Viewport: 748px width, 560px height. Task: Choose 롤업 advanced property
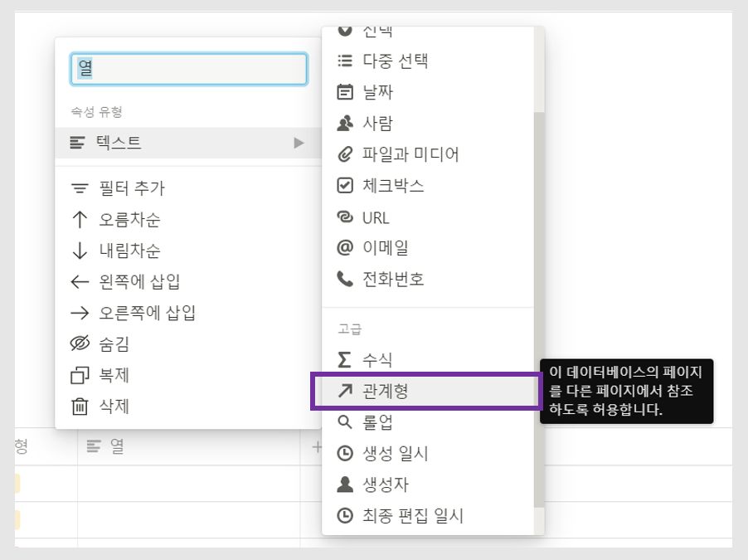428,422
